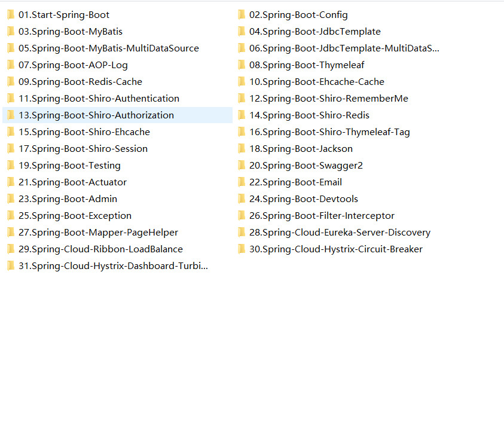The height and width of the screenshot is (446, 504).
Task: Click the 08.Spring-Boot-Thymeleaf folder icon
Action: coord(242,65)
